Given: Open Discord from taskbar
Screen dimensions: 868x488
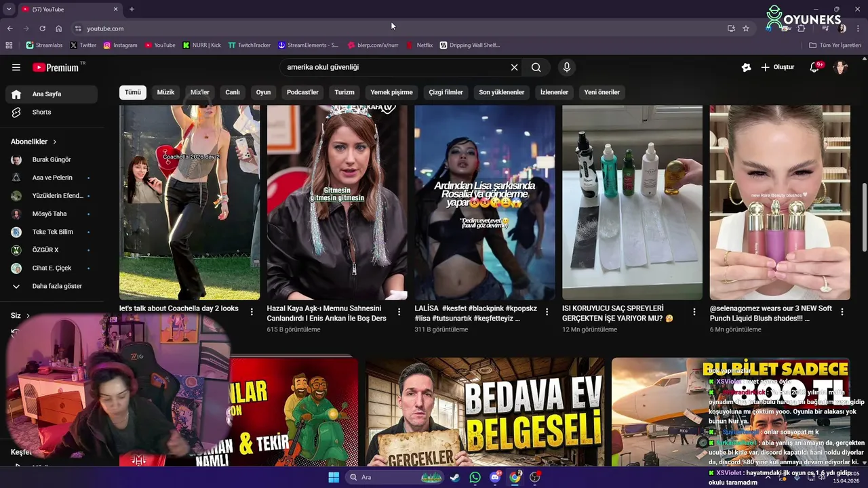Looking at the screenshot, I should (x=495, y=477).
